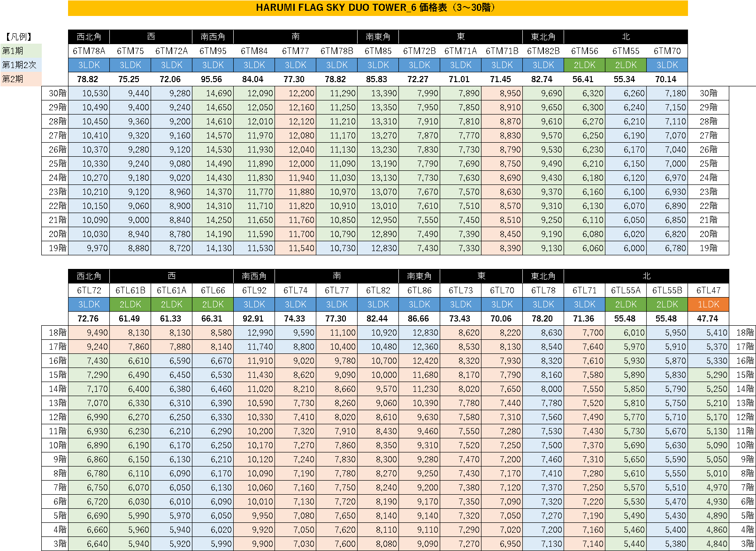Select price cell 10,000 on 15階
Screen dimensions: 756x551
pyautogui.click(x=378, y=375)
